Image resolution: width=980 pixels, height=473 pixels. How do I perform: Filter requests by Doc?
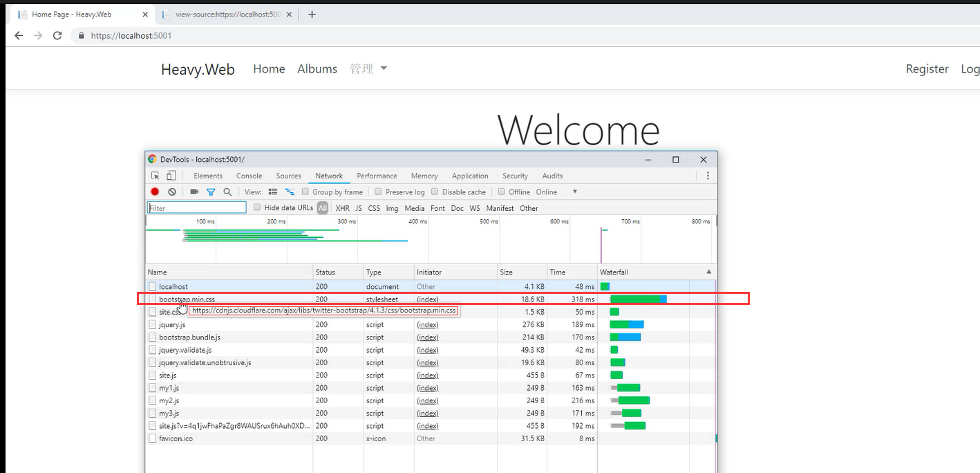point(457,208)
